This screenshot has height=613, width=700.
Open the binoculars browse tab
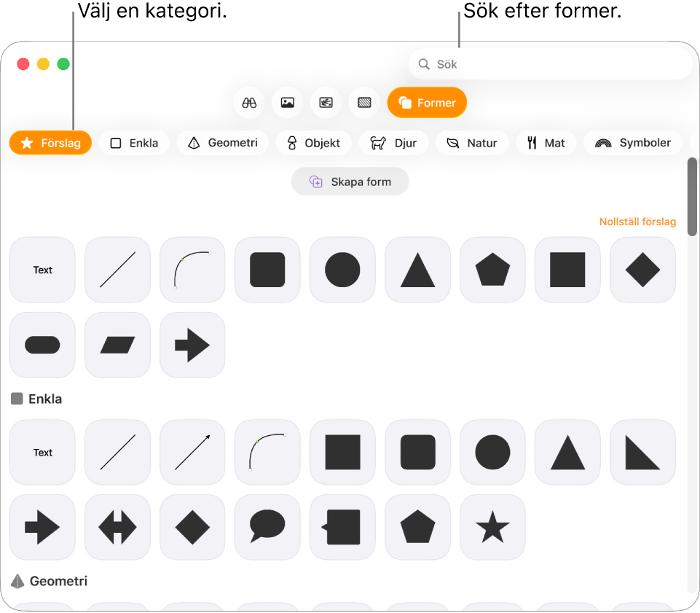(x=249, y=103)
